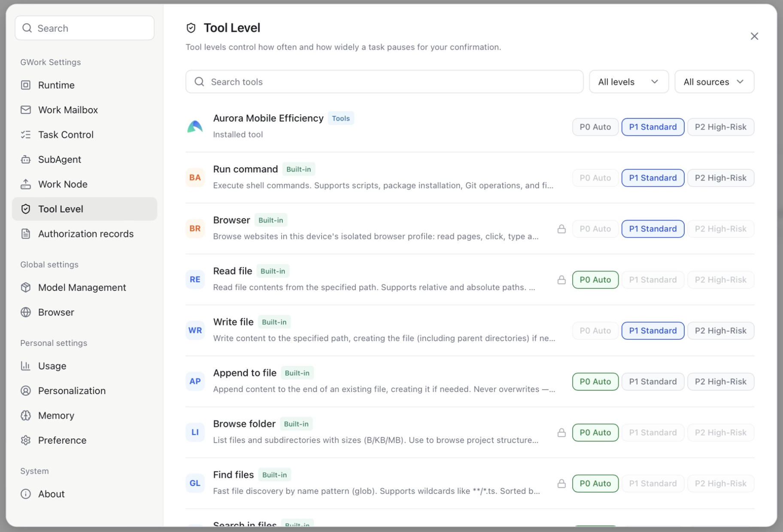Click the LI icon for Browse folder
Screen dimensions: 783x532
coord(195,432)
